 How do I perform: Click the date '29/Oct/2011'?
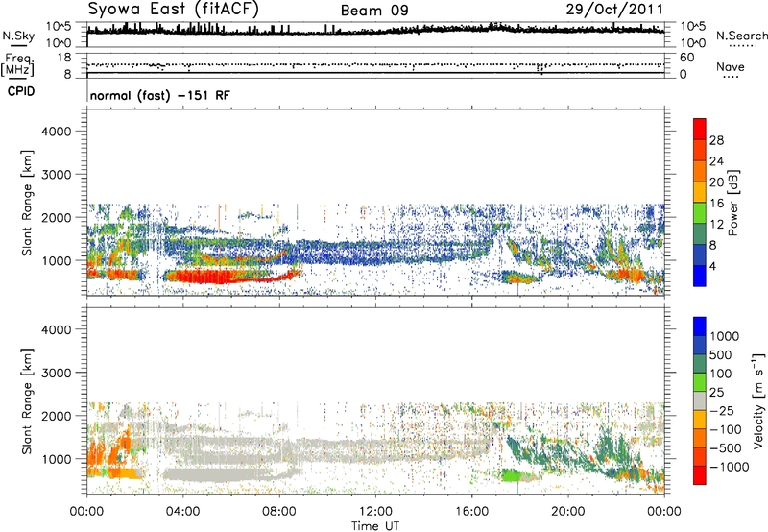click(614, 10)
